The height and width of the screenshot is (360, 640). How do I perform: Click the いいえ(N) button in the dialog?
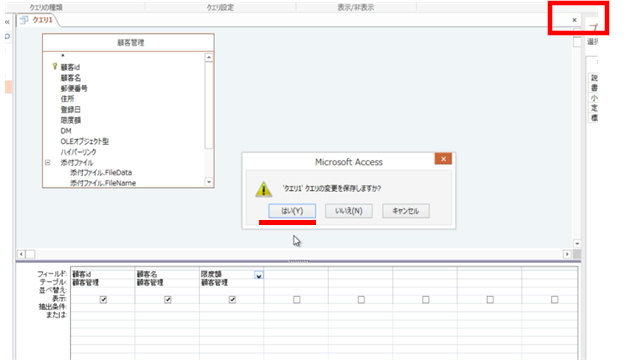pyautogui.click(x=349, y=211)
